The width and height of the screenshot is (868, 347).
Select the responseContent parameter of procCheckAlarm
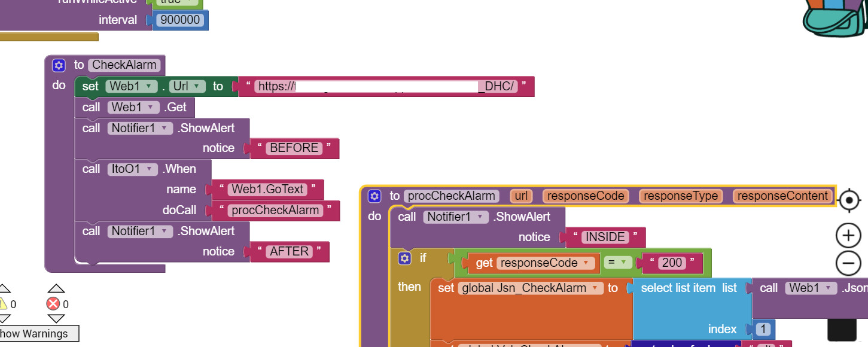point(782,196)
